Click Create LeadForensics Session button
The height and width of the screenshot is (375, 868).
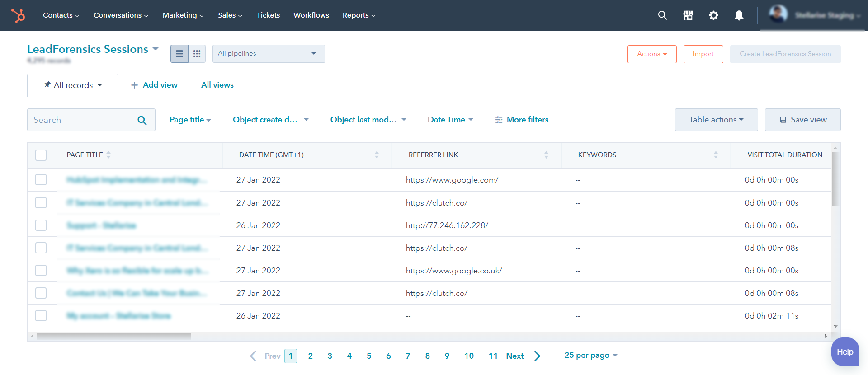tap(785, 54)
